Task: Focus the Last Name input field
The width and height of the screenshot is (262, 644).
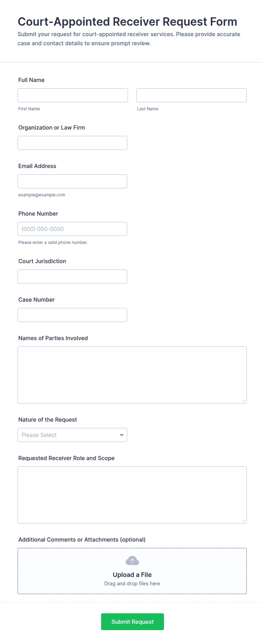Action: [x=191, y=95]
